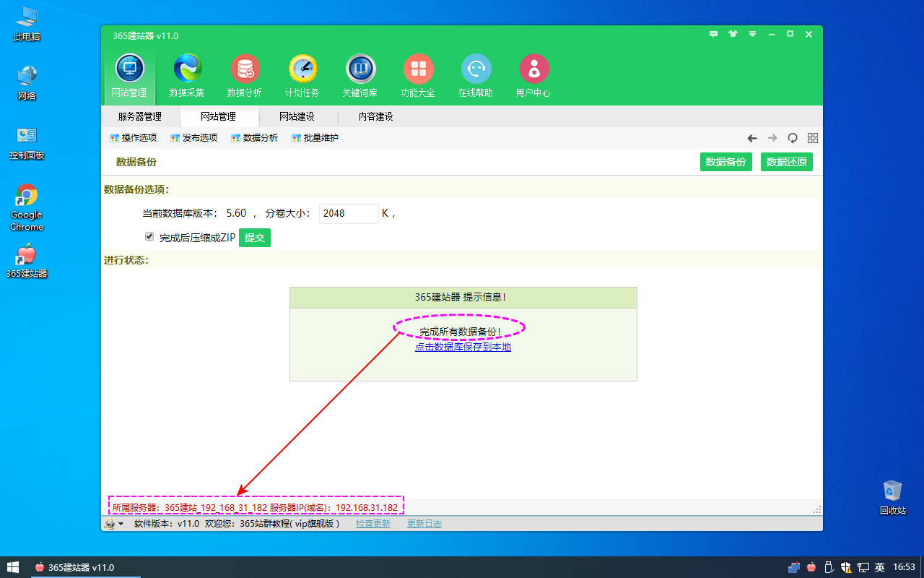The height and width of the screenshot is (578, 924).
Task: Open 批量维护 sub-toolbar item
Action: pos(315,138)
